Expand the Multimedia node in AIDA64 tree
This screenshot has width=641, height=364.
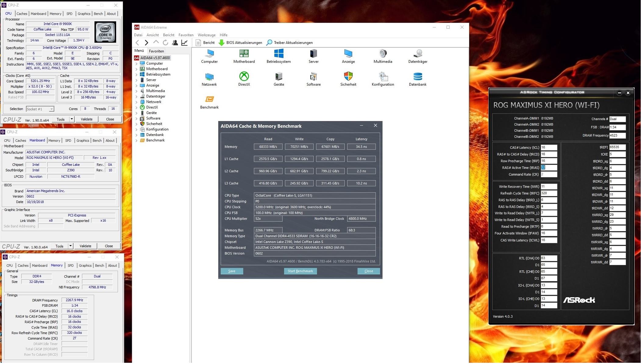coord(136,91)
